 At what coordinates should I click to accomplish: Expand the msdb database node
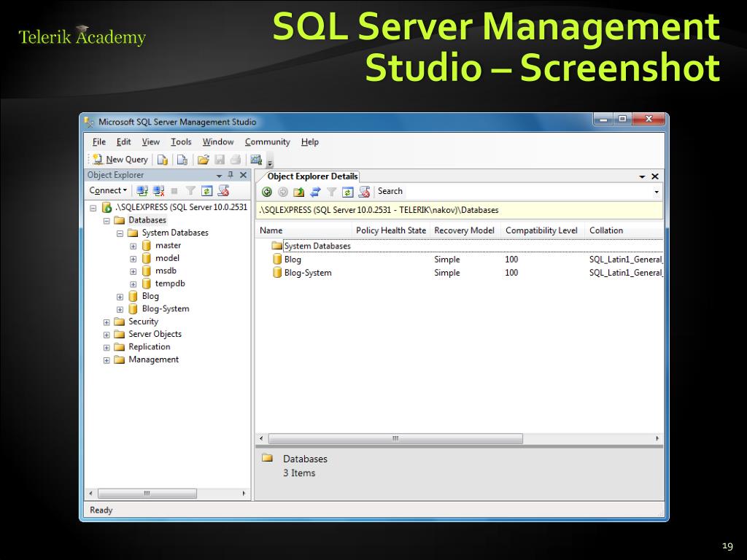(x=133, y=271)
